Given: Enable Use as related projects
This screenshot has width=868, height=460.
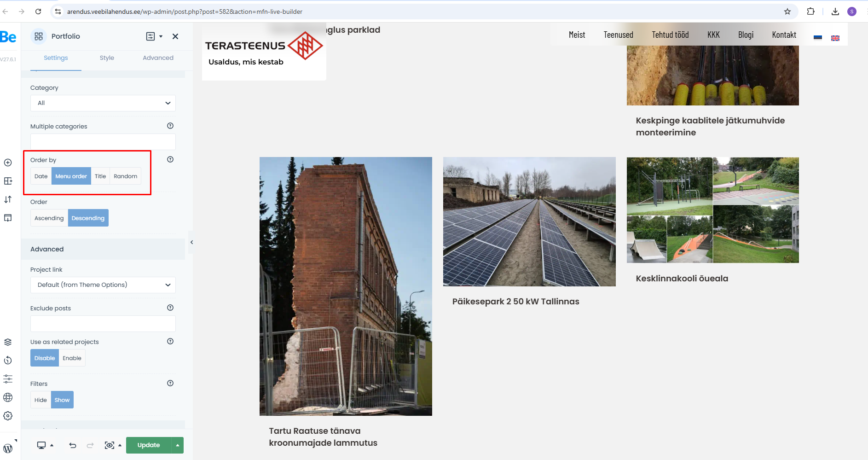Looking at the screenshot, I should tap(72, 358).
